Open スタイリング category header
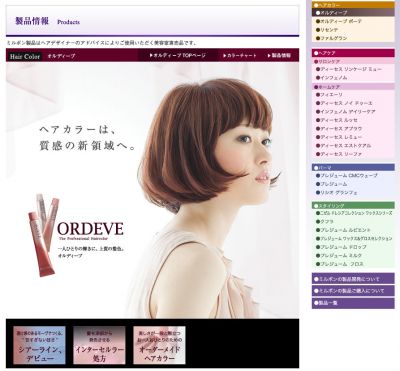This screenshot has height=371, width=400. (353, 206)
